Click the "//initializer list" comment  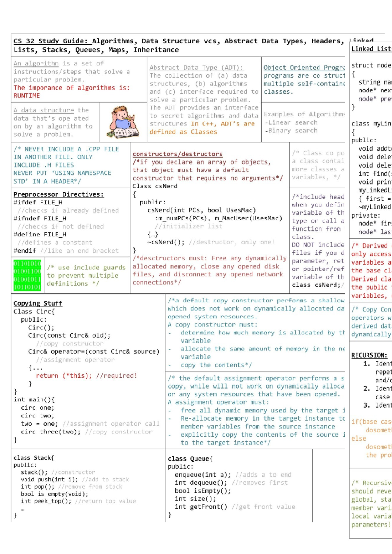pyautogui.click(x=188, y=226)
